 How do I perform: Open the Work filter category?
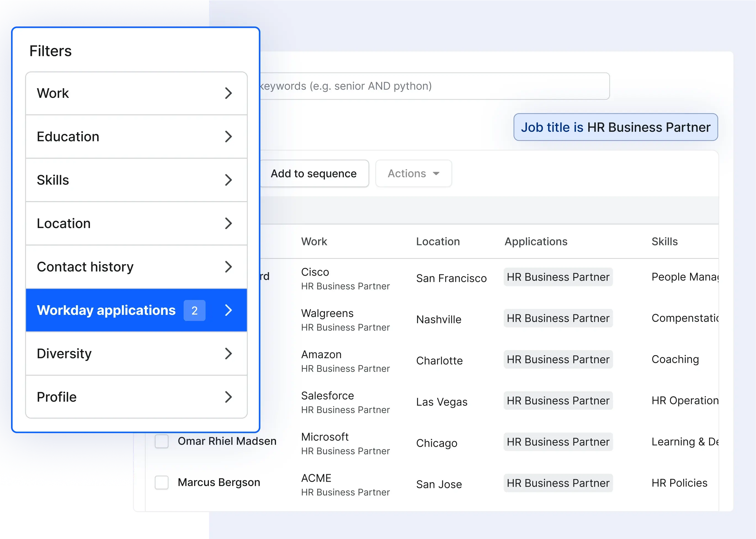(x=137, y=93)
